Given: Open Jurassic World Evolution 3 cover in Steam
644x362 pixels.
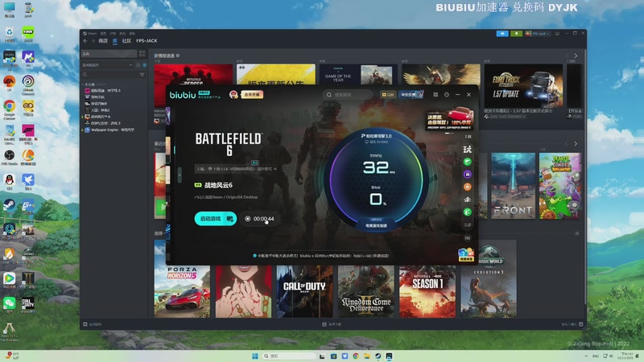Looking at the screenshot, I should (489, 278).
